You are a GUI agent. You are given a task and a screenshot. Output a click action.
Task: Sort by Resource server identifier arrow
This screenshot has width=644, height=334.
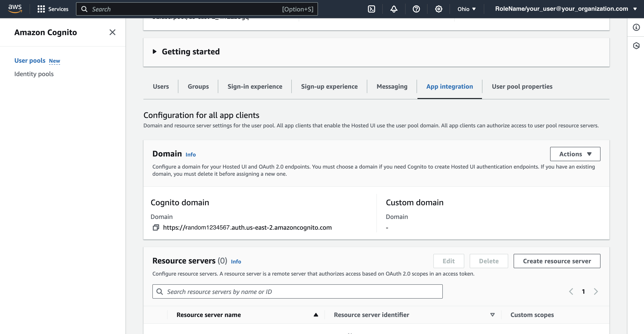point(492,315)
